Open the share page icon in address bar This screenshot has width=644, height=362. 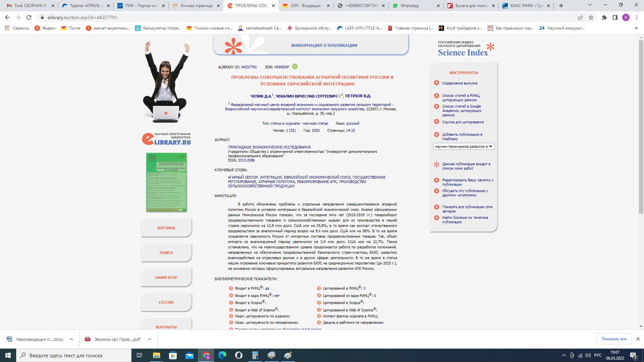click(x=580, y=17)
